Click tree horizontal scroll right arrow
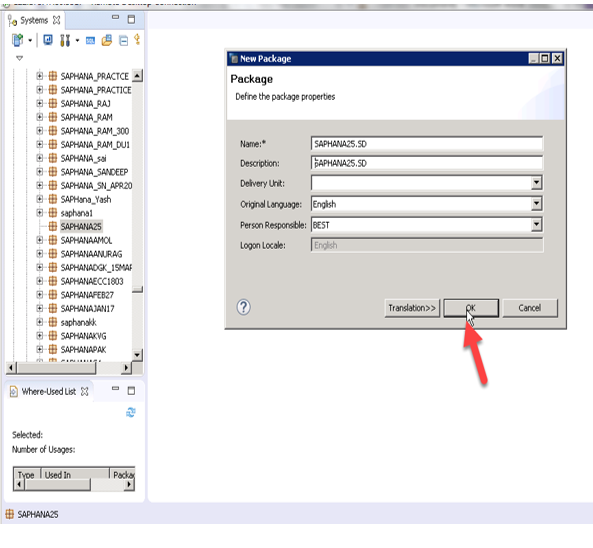The image size is (593, 548). [126, 368]
